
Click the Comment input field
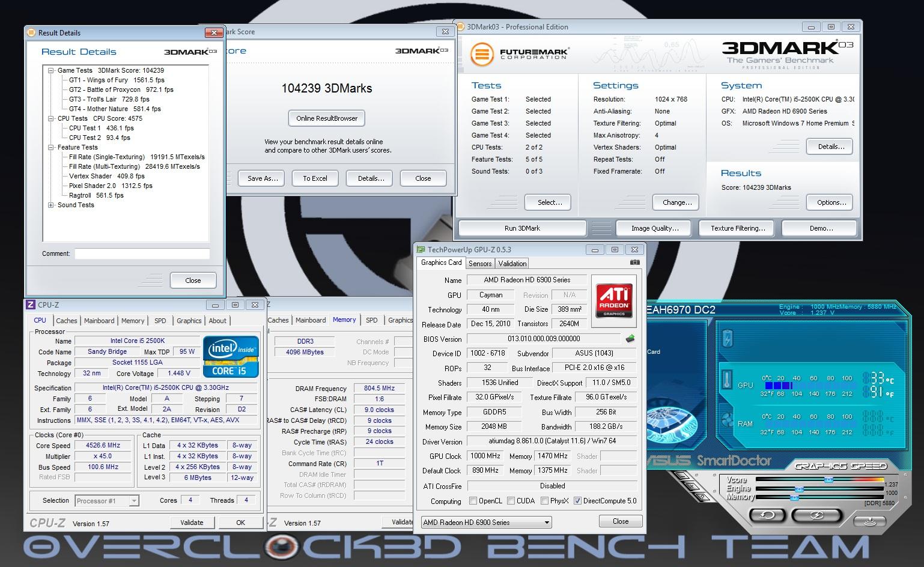coord(142,253)
